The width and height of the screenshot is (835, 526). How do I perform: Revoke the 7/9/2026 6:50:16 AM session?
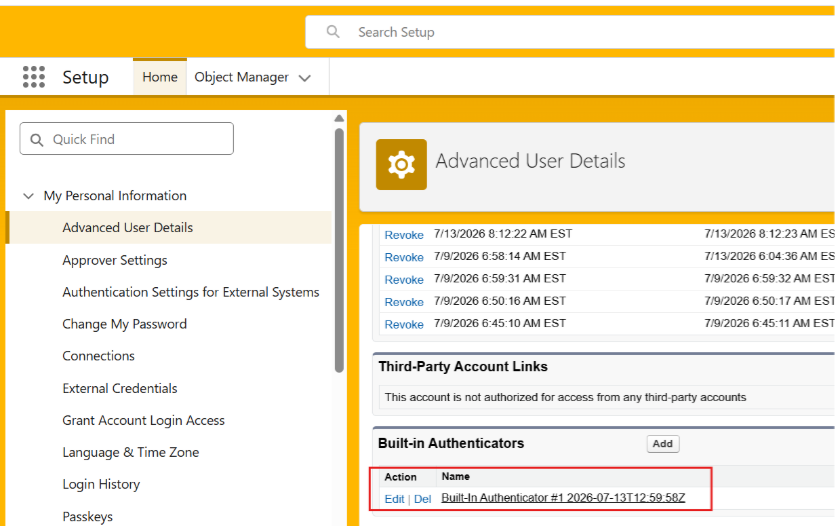point(404,302)
